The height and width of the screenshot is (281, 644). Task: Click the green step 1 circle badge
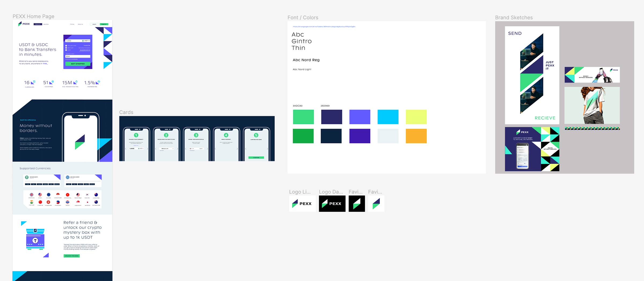(136, 135)
